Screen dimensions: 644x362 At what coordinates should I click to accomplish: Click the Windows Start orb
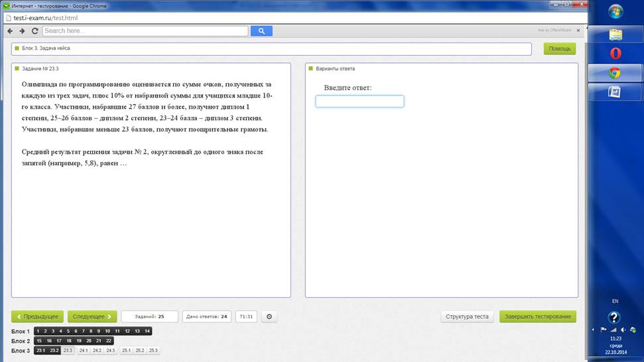[x=615, y=11]
